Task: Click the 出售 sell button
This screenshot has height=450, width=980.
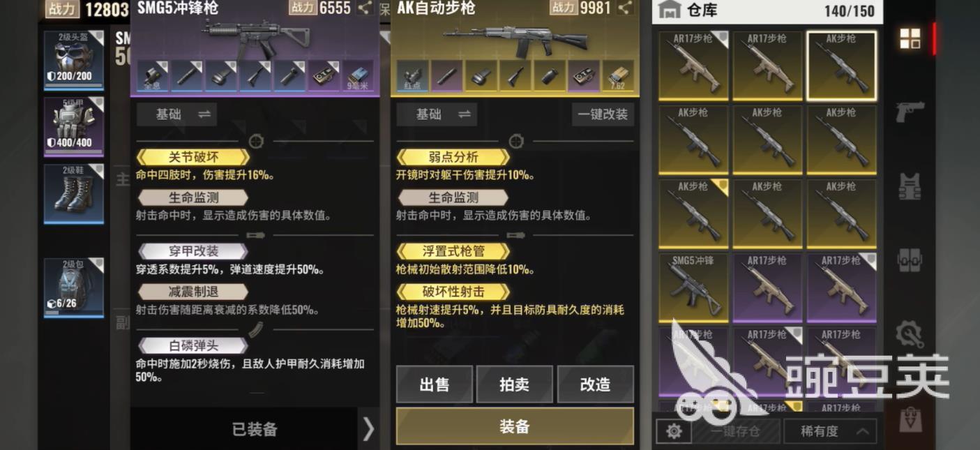Action: (435, 384)
